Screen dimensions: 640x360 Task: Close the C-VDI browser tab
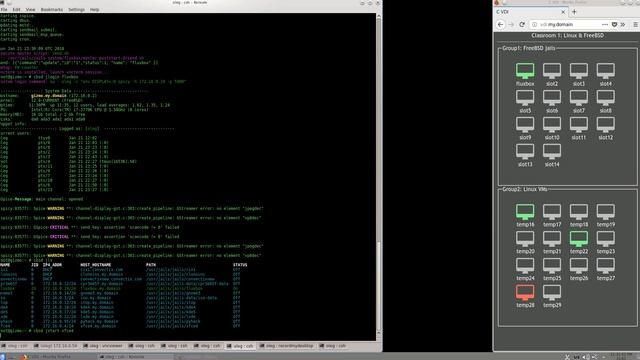tap(563, 12)
